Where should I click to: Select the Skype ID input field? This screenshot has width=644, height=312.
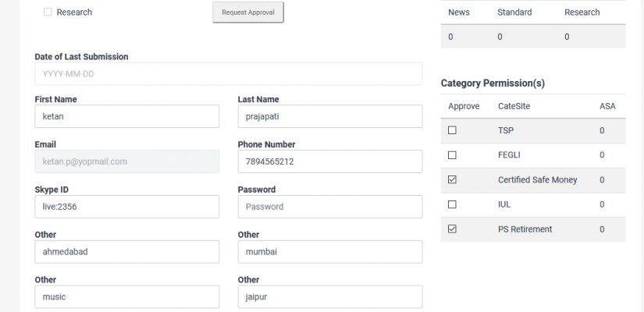[126, 207]
